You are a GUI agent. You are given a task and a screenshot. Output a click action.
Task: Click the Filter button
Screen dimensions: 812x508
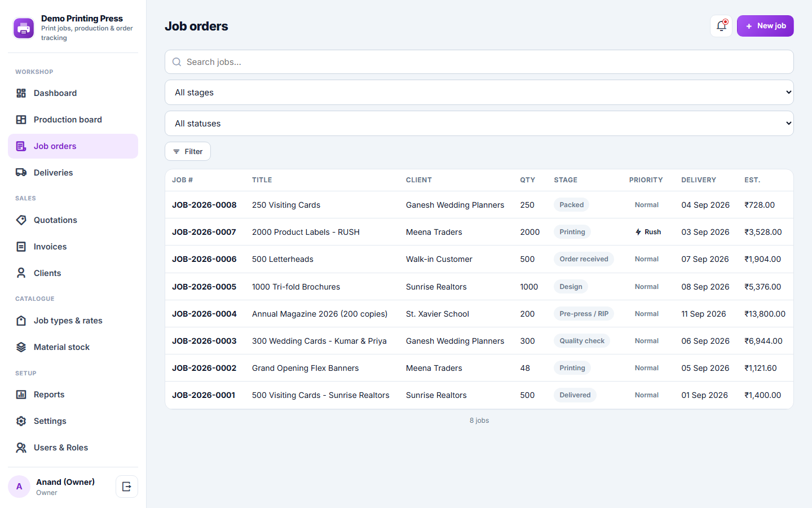click(x=188, y=151)
